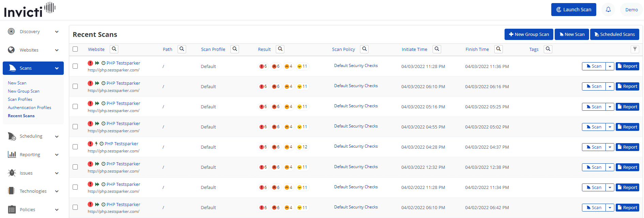644x218 pixels.
Task: Click critical badge in 11:28 PM 04/03 row
Action: 263,66
